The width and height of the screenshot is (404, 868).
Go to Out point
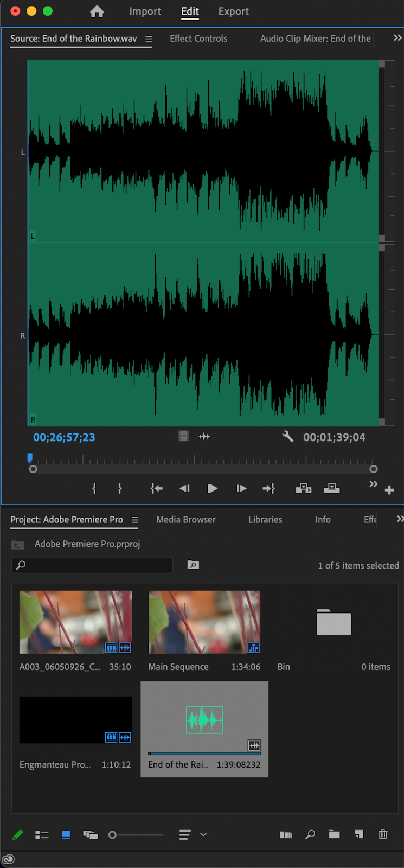coord(268,489)
